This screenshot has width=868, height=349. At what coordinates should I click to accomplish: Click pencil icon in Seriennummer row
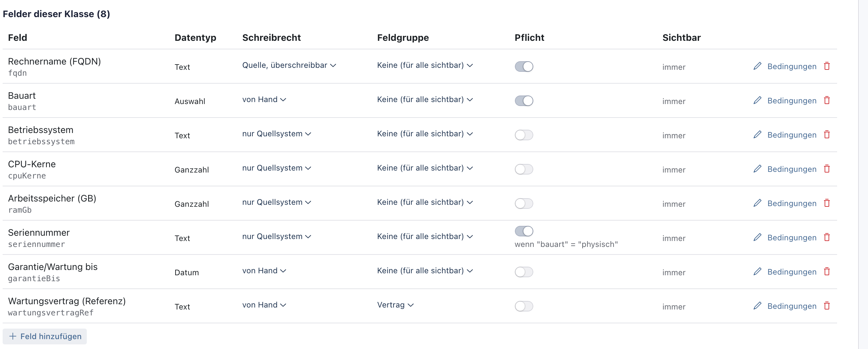point(757,237)
